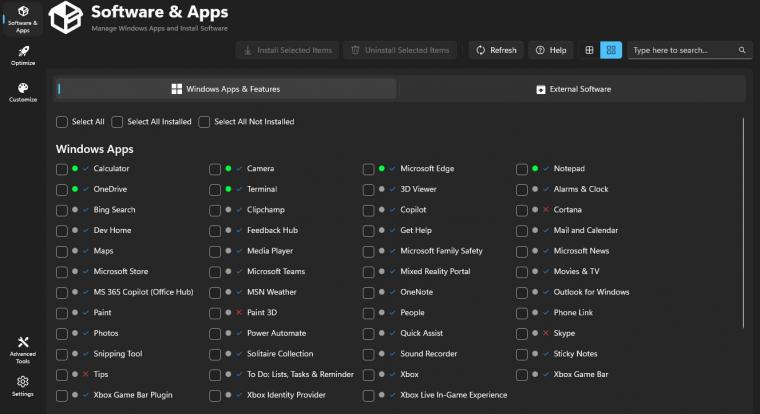Click the Refresh circular arrow icon
Viewport: 760px width, 414px height.
(480, 50)
